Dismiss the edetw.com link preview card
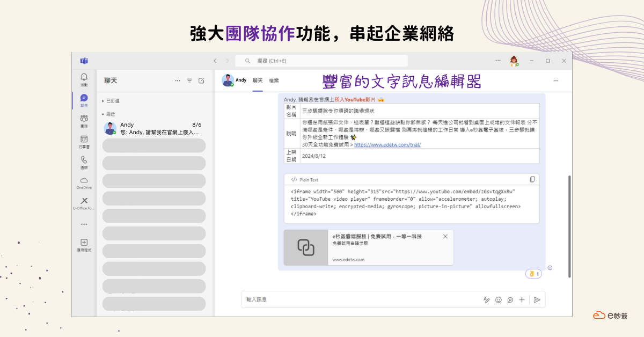Image resolution: width=644 pixels, height=337 pixels. pyautogui.click(x=445, y=236)
